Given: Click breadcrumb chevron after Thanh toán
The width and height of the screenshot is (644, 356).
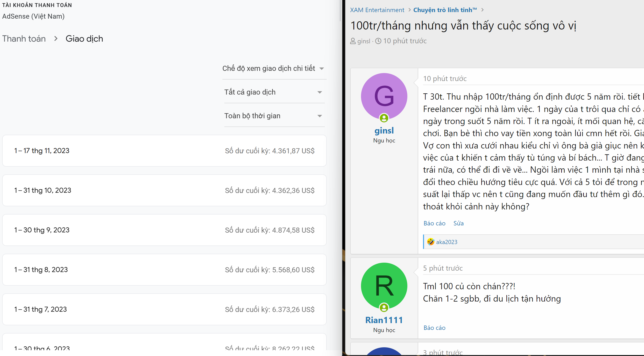Looking at the screenshot, I should [x=56, y=38].
